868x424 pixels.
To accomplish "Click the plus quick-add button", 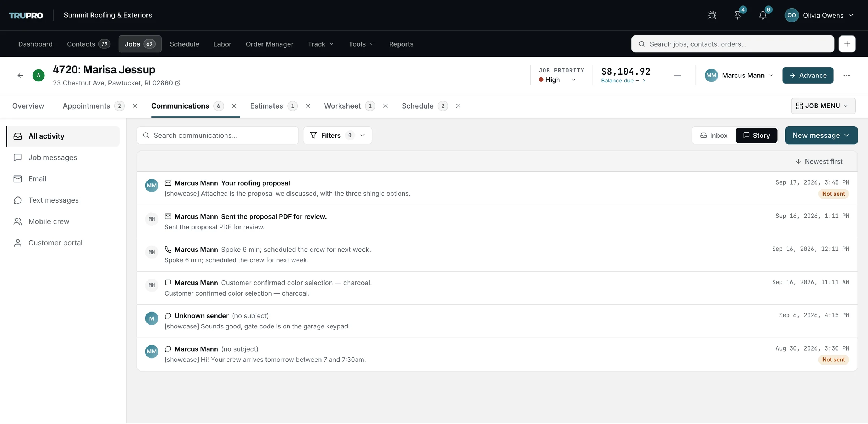I will point(847,44).
